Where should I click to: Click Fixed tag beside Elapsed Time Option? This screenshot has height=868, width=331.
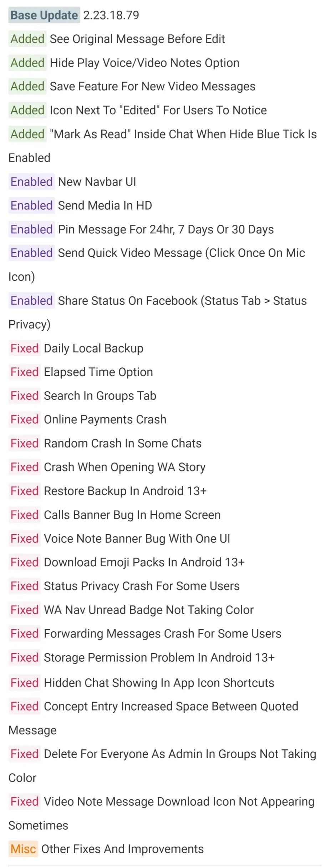pos(25,372)
